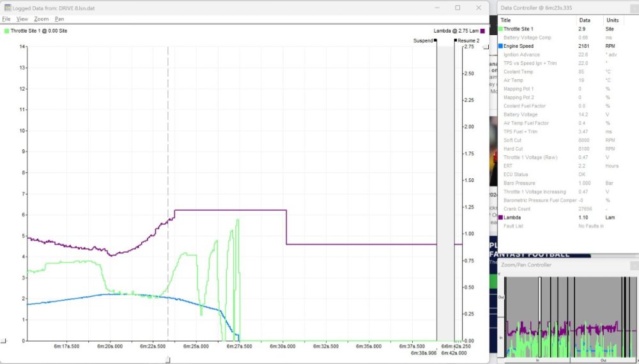Click the Title column header

point(505,20)
